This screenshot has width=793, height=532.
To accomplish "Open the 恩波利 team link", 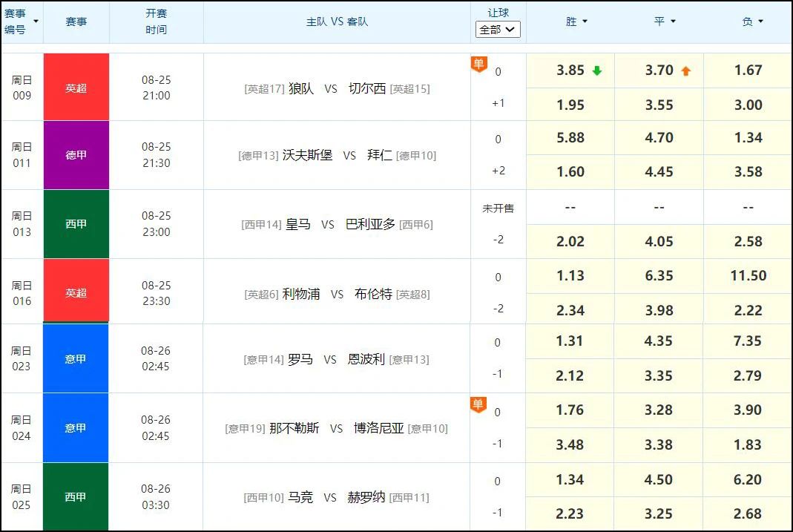I will (366, 360).
